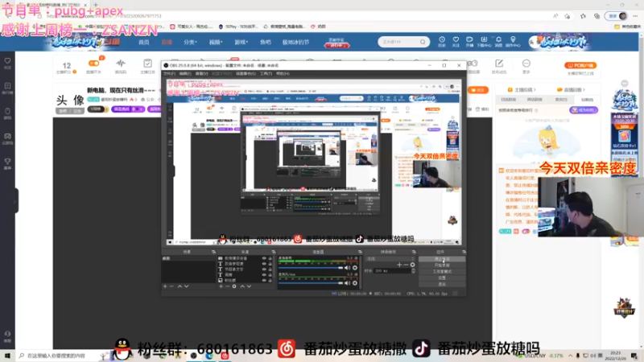Screen dimensions: 644x362
Task: Open the 淡出 transition type dropdown
Action: (390, 259)
